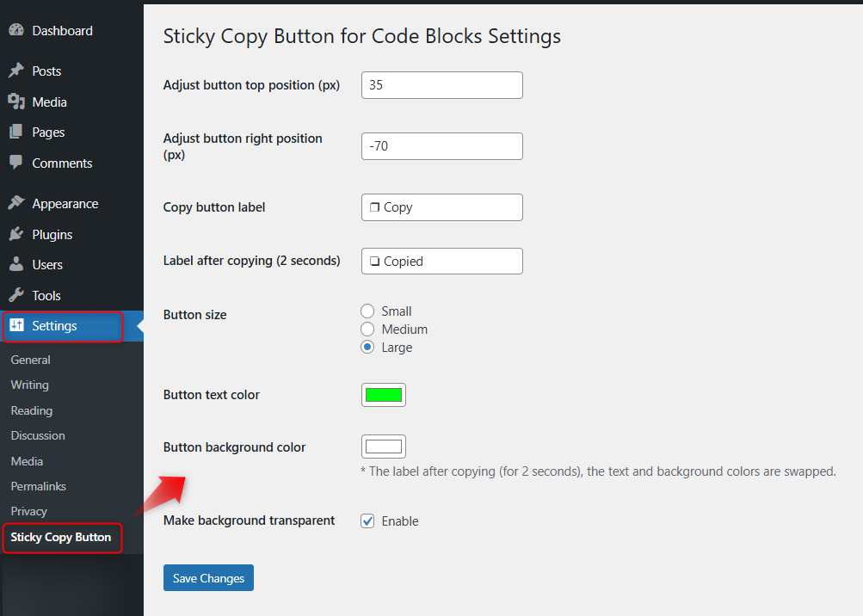The image size is (863, 616).
Task: Go to Permalinks settings page
Action: [x=38, y=486]
